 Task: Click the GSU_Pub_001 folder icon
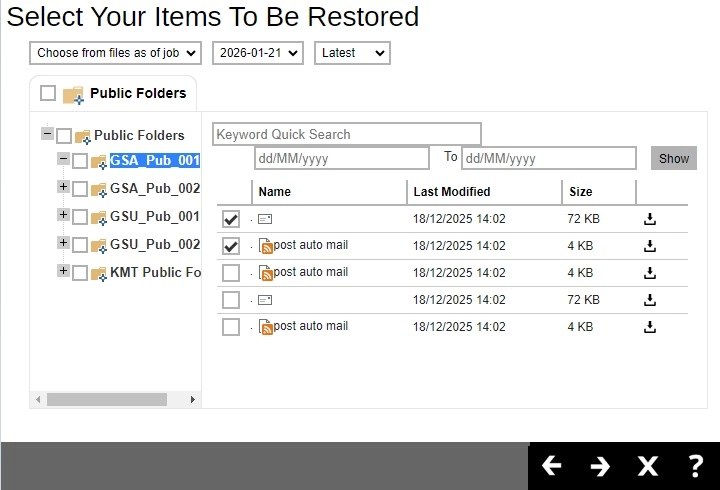point(98,217)
